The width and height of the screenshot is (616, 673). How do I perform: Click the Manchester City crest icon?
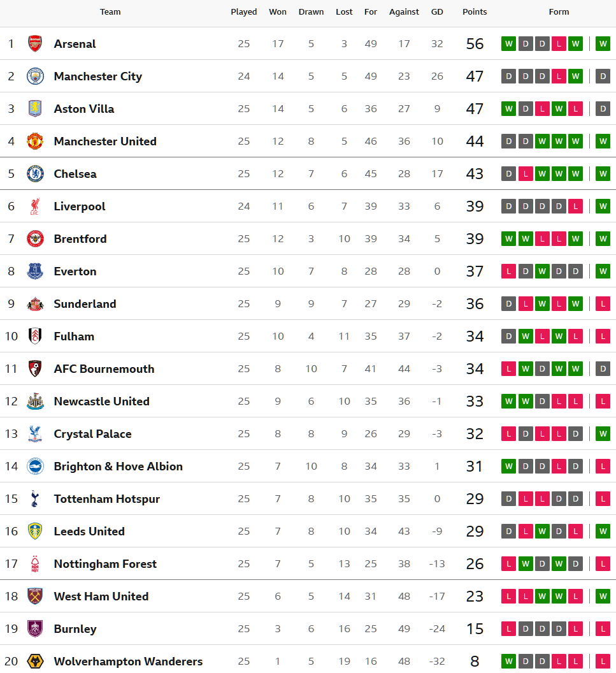point(35,76)
